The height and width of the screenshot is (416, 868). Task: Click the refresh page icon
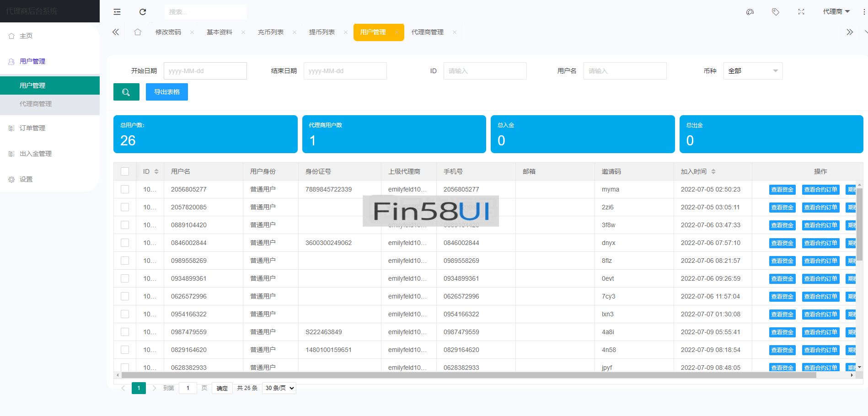[x=143, y=12]
